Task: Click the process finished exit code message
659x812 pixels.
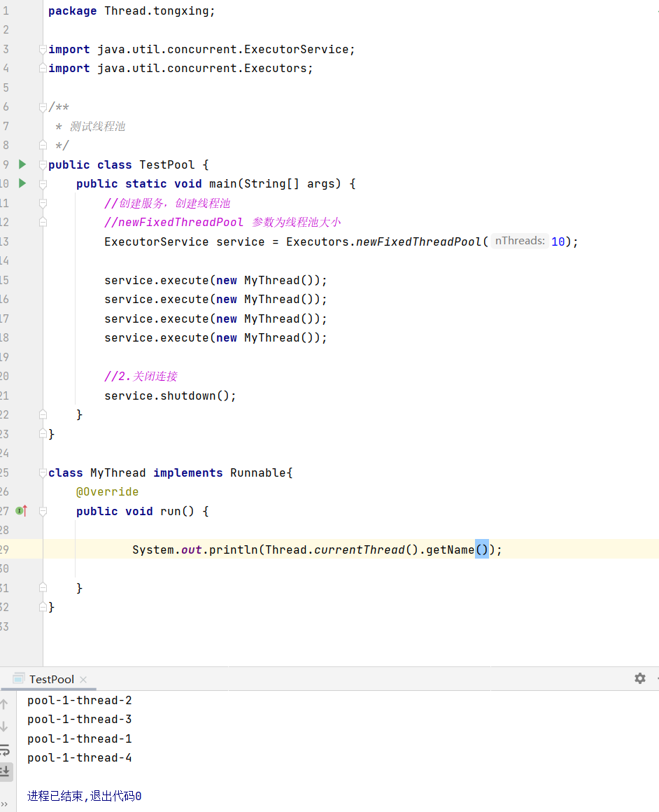Action: tap(85, 796)
